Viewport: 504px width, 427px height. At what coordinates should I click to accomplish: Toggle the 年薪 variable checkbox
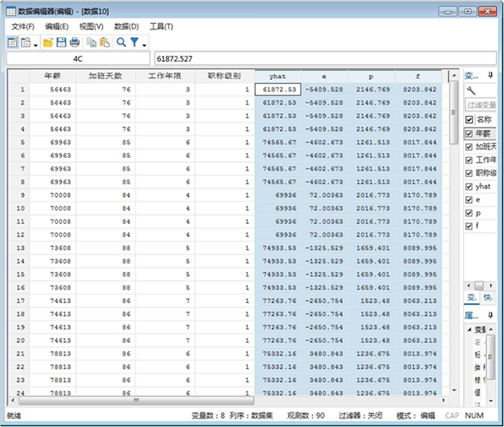[x=469, y=133]
